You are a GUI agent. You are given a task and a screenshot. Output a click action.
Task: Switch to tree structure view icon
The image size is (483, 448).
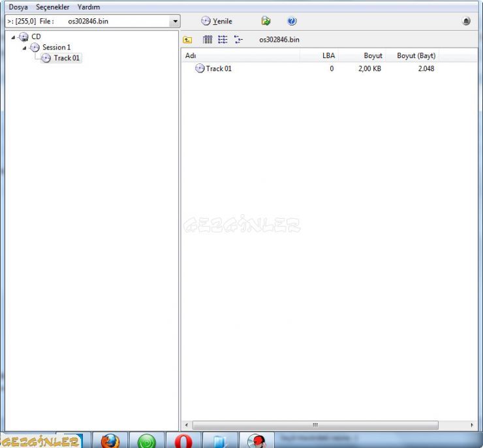point(238,39)
